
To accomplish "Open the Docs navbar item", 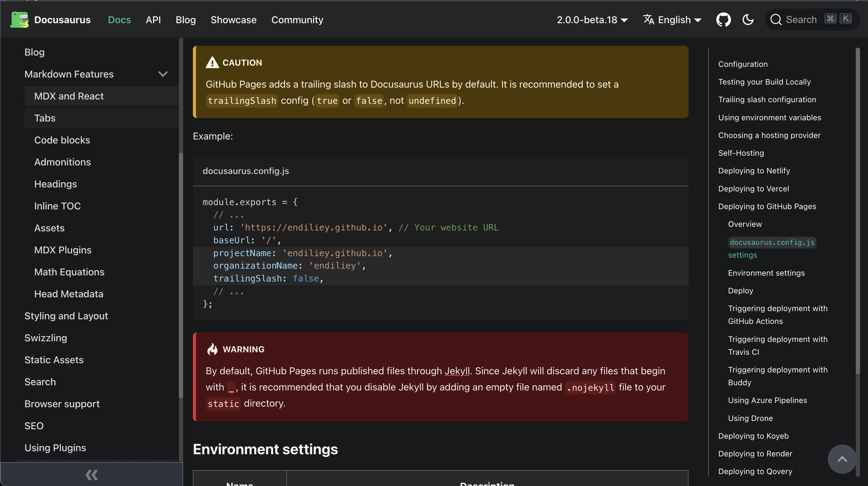I will [119, 20].
